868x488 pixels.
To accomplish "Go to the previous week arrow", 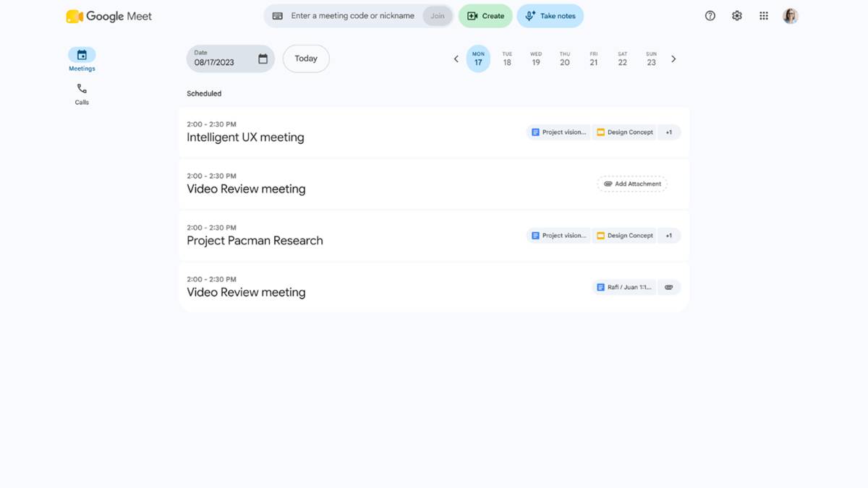I will tap(456, 59).
